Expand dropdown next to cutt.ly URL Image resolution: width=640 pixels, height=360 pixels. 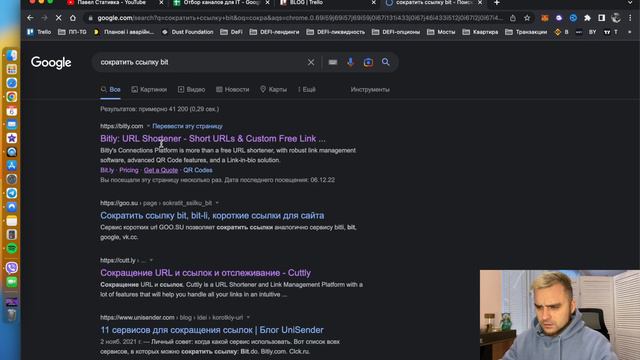pos(151,260)
